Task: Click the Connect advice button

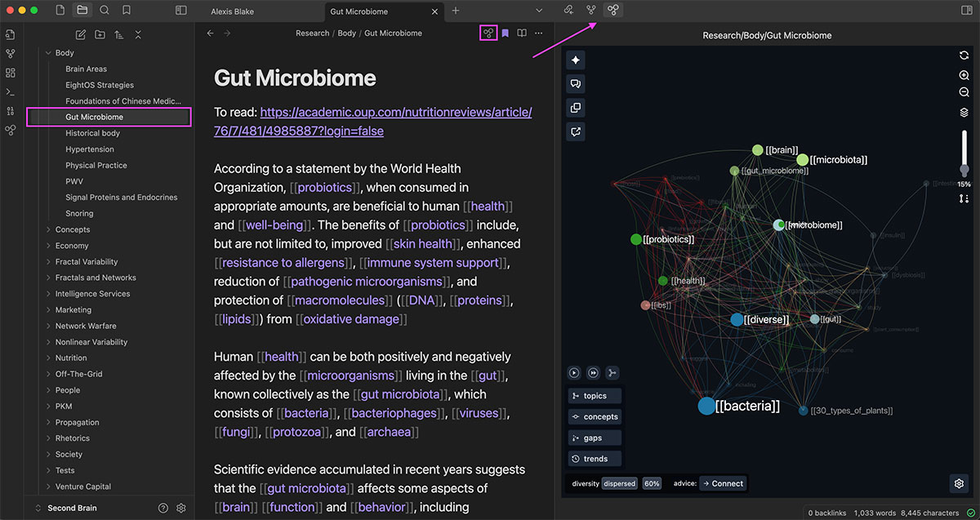Action: coord(722,483)
